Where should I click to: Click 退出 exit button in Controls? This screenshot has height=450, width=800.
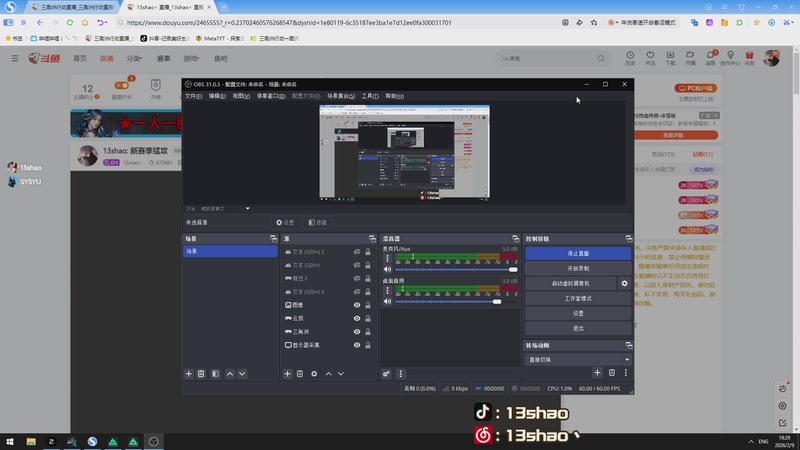click(x=578, y=328)
